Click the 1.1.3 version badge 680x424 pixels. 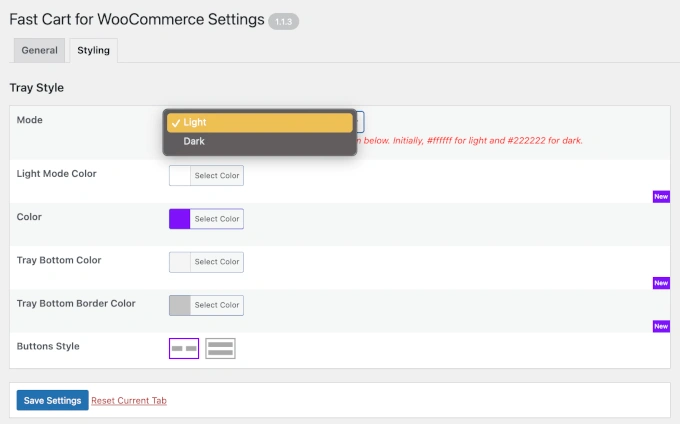(284, 21)
